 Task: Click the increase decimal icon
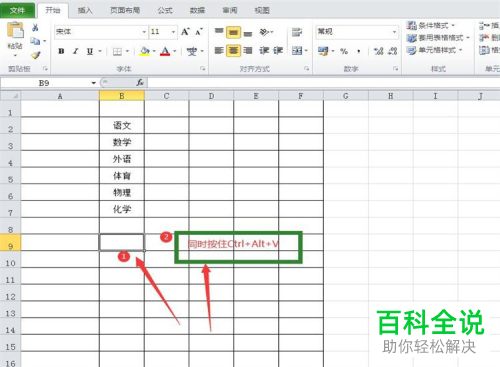[378, 51]
